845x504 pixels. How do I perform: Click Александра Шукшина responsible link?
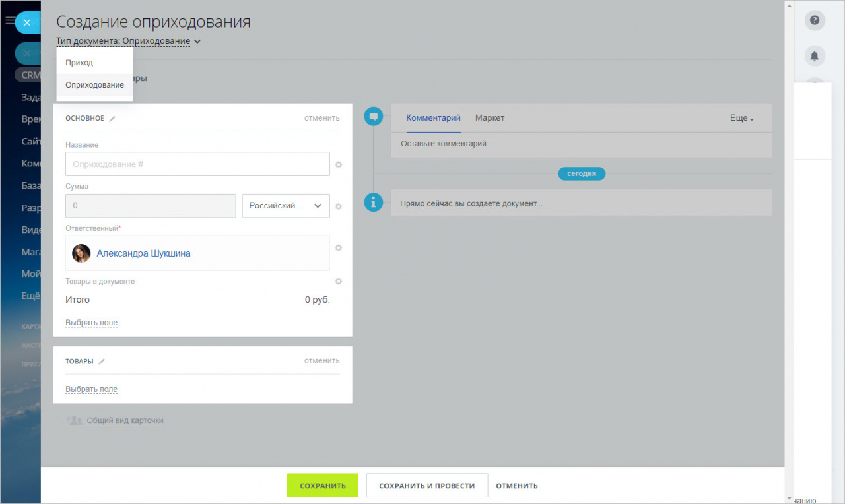point(143,253)
